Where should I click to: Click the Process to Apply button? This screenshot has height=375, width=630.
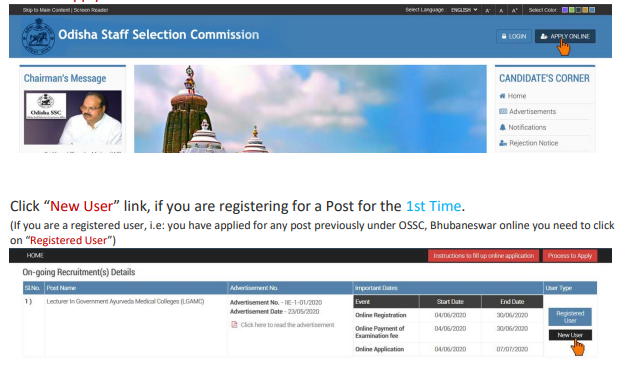point(570,256)
